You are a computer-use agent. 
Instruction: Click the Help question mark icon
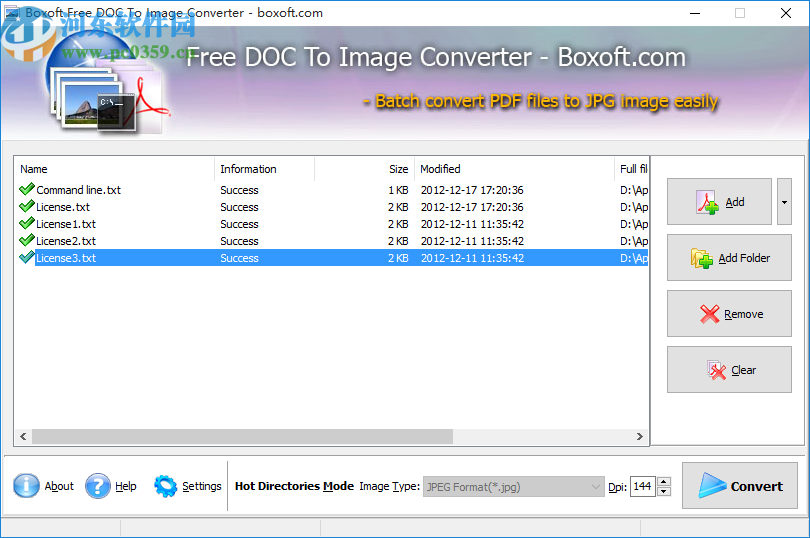(x=98, y=486)
